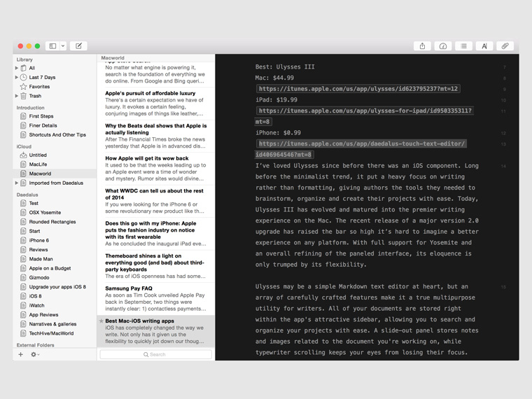
Task: Select Favorites in the Library
Action: 38,87
